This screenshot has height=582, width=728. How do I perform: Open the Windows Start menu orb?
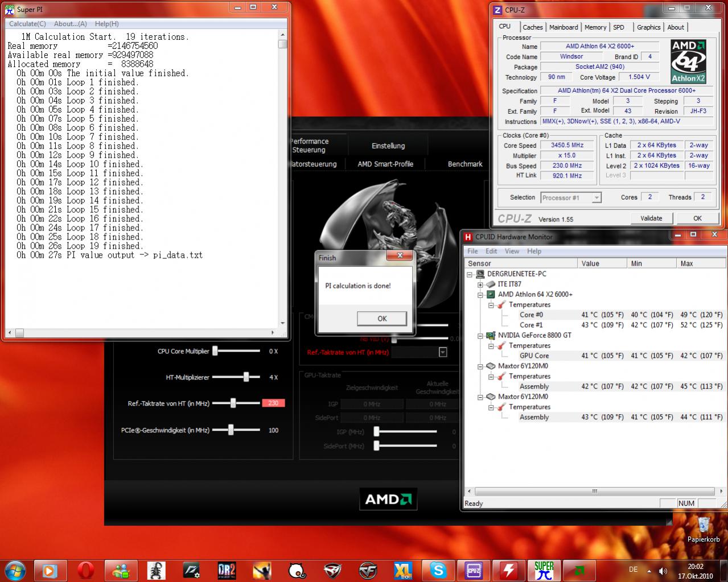tap(15, 569)
